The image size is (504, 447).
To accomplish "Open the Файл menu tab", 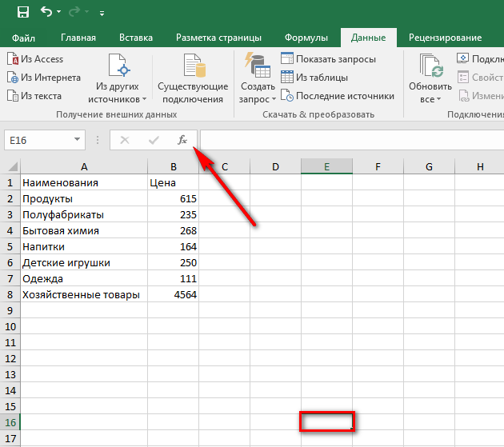I will (x=24, y=38).
